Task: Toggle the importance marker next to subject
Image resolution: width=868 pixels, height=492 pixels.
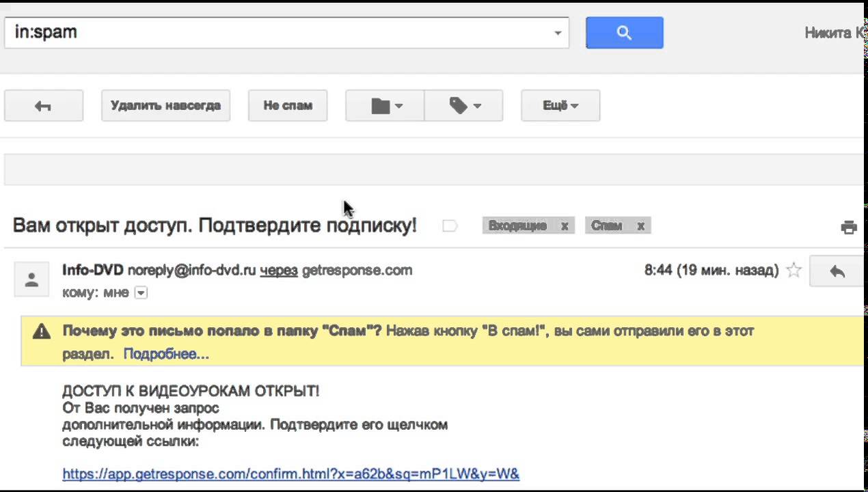Action: pos(449,226)
